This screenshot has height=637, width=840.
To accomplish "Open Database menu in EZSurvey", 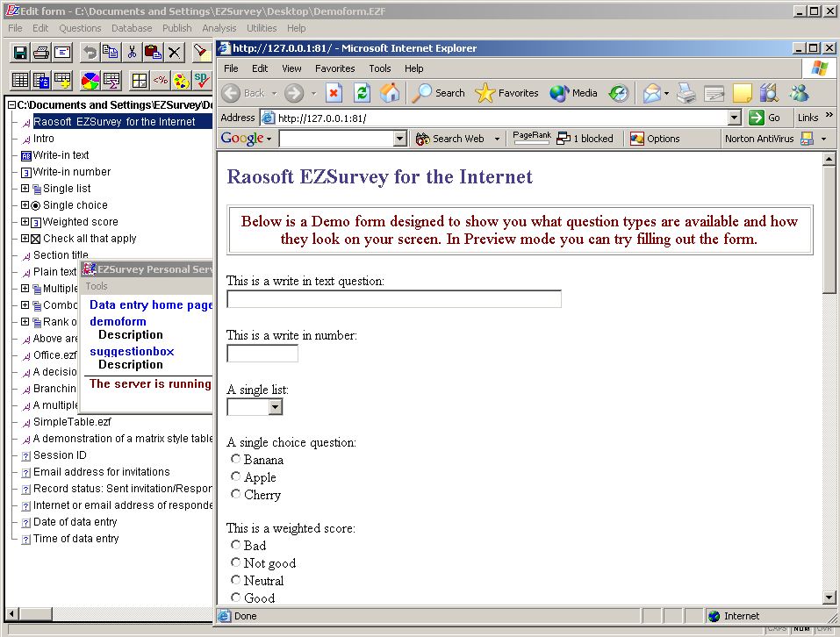I will click(x=132, y=28).
